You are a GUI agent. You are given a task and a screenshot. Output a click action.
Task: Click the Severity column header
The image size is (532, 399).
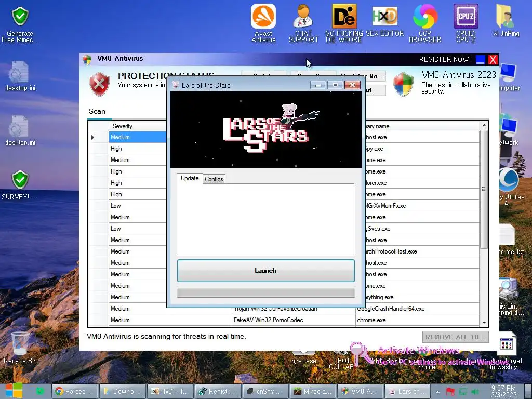(137, 126)
